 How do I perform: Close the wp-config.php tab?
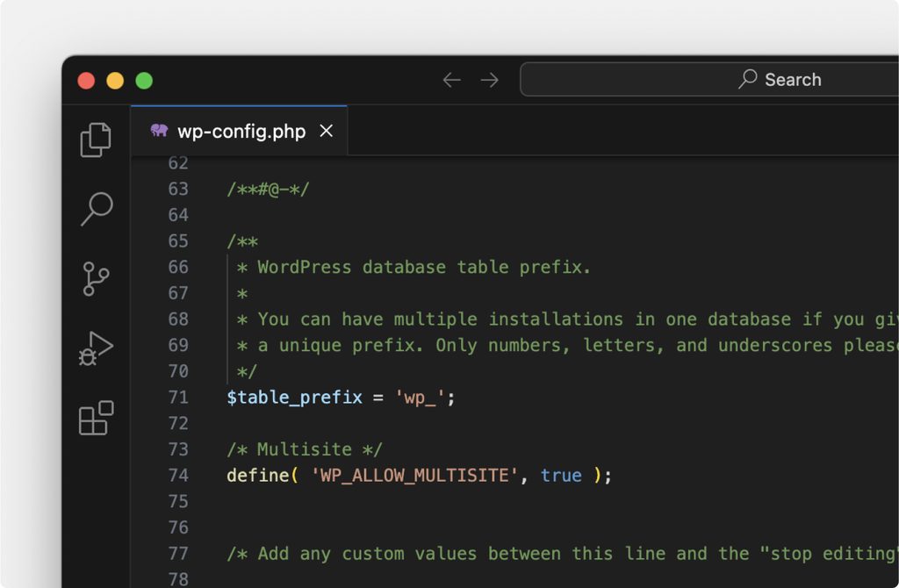click(327, 131)
